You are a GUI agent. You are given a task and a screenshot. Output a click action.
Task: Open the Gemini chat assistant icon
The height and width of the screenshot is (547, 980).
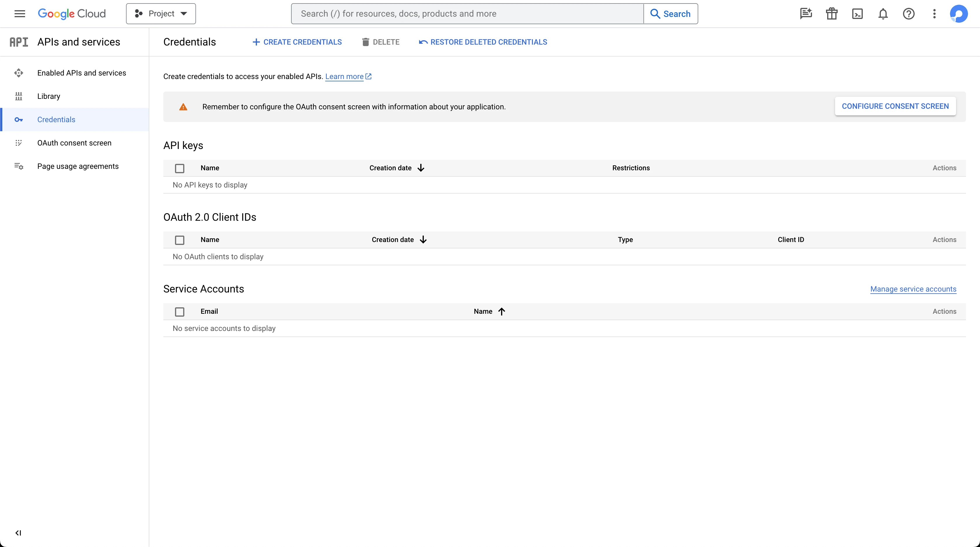coord(806,14)
